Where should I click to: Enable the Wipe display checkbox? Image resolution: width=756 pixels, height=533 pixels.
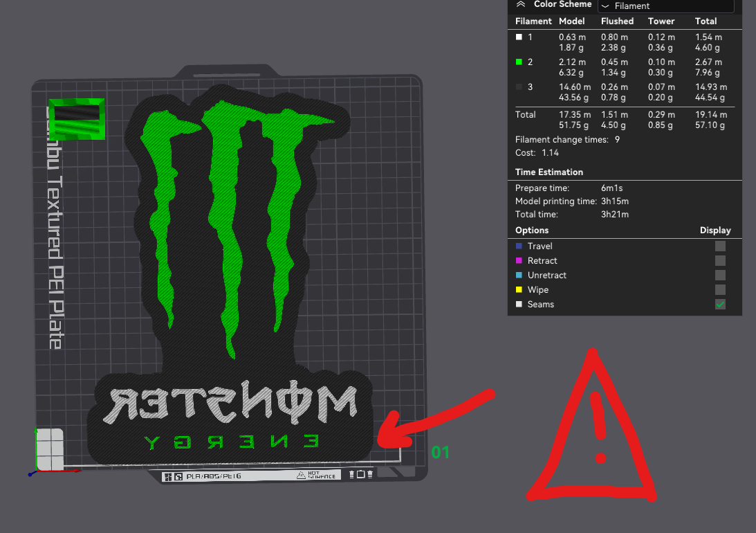[x=720, y=289]
